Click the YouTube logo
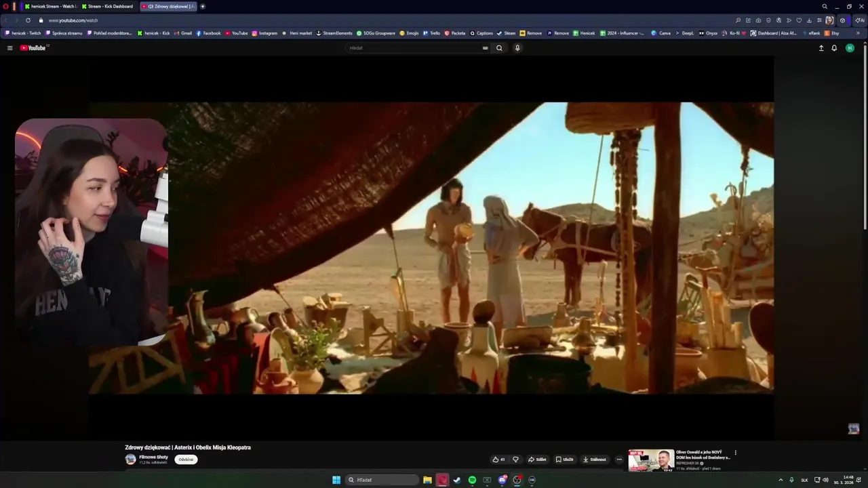 coord(33,48)
